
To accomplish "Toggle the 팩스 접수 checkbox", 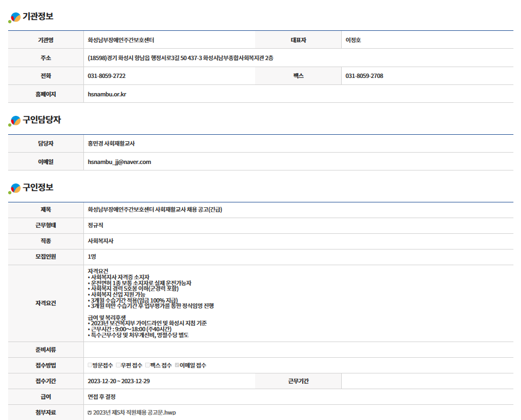I will [147, 365].
